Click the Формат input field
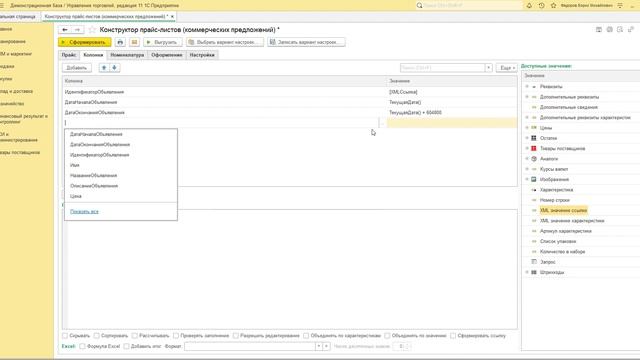Screen dimensions: 640x360 250,346
